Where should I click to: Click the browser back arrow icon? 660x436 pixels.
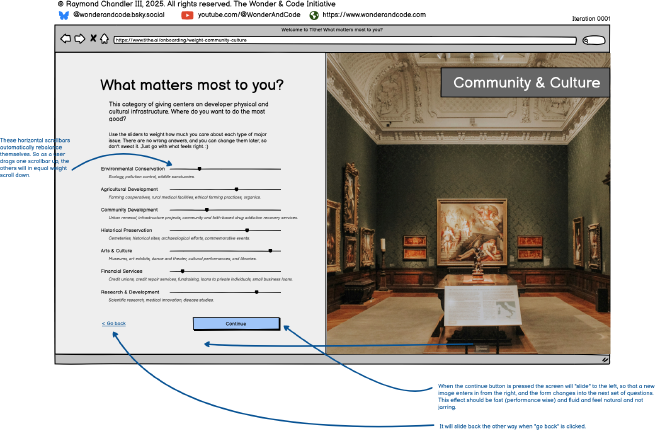66,39
